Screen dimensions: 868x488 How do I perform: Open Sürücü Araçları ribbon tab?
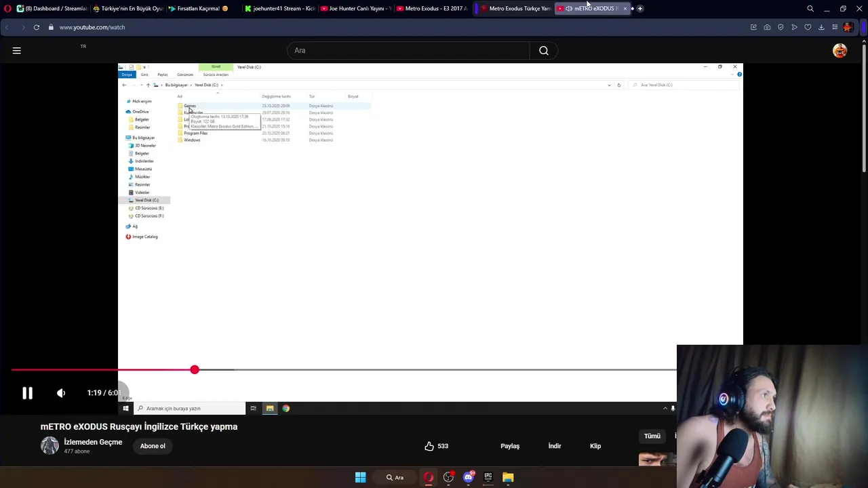[216, 75]
